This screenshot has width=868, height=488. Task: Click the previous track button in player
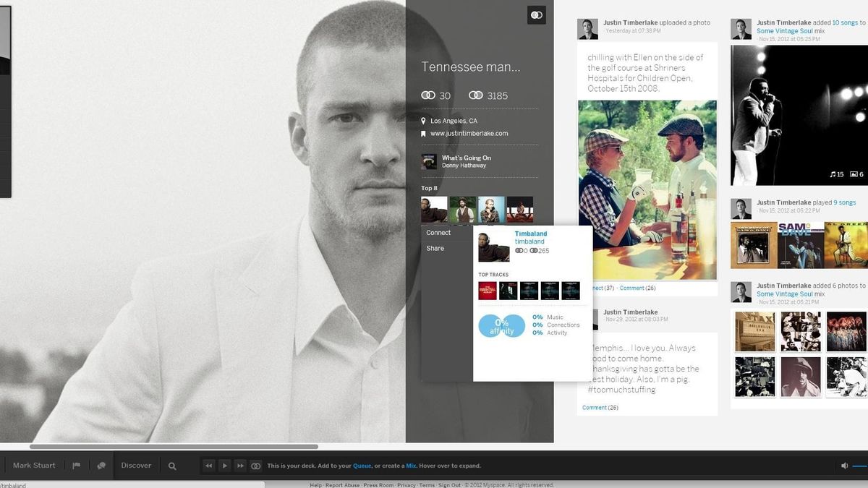208,466
